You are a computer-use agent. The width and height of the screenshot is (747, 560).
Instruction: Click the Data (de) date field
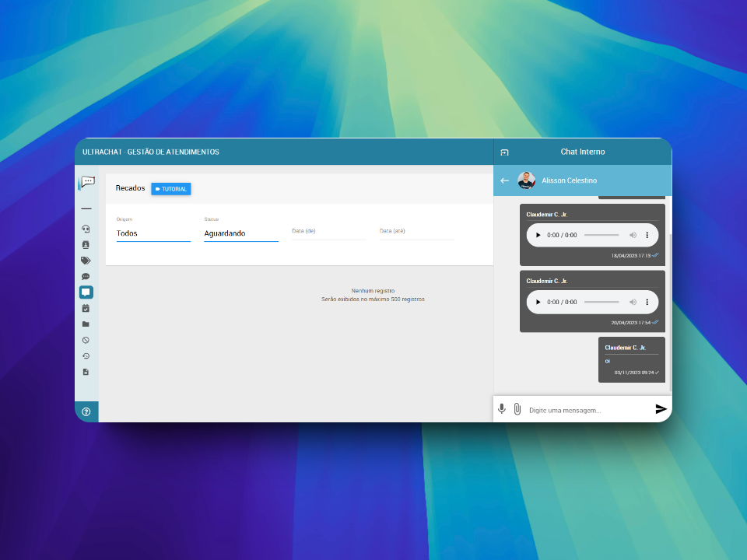click(328, 232)
